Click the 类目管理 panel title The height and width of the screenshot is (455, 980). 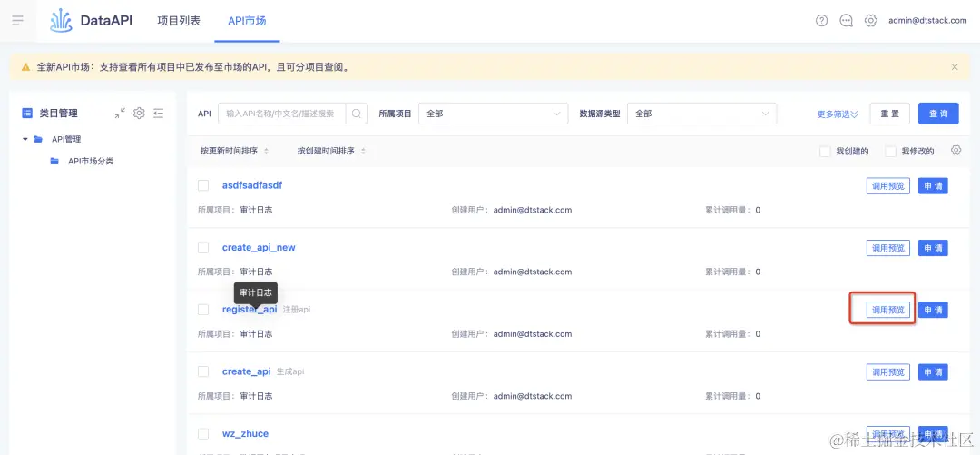click(58, 114)
